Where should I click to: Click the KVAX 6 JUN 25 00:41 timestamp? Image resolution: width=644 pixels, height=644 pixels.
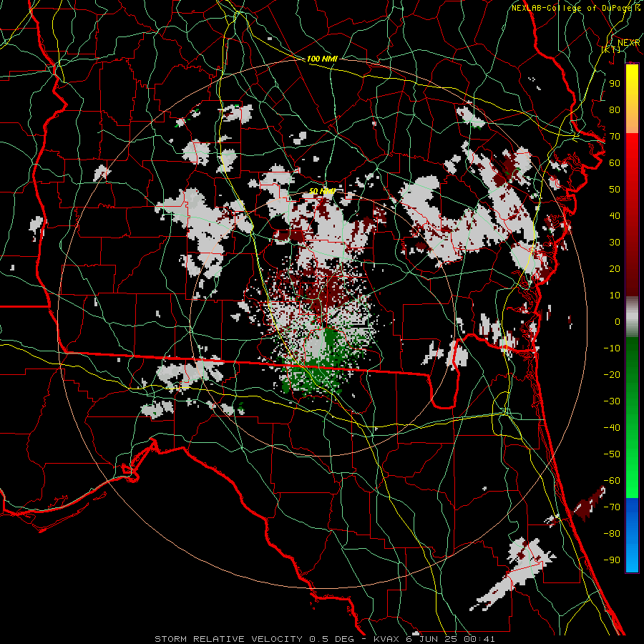[x=434, y=639]
